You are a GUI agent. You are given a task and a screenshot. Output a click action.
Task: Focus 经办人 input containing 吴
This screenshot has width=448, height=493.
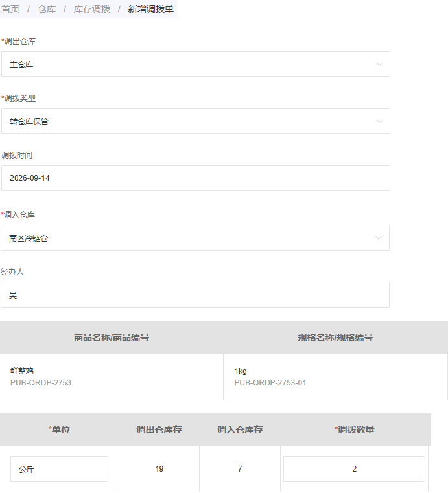click(195, 295)
